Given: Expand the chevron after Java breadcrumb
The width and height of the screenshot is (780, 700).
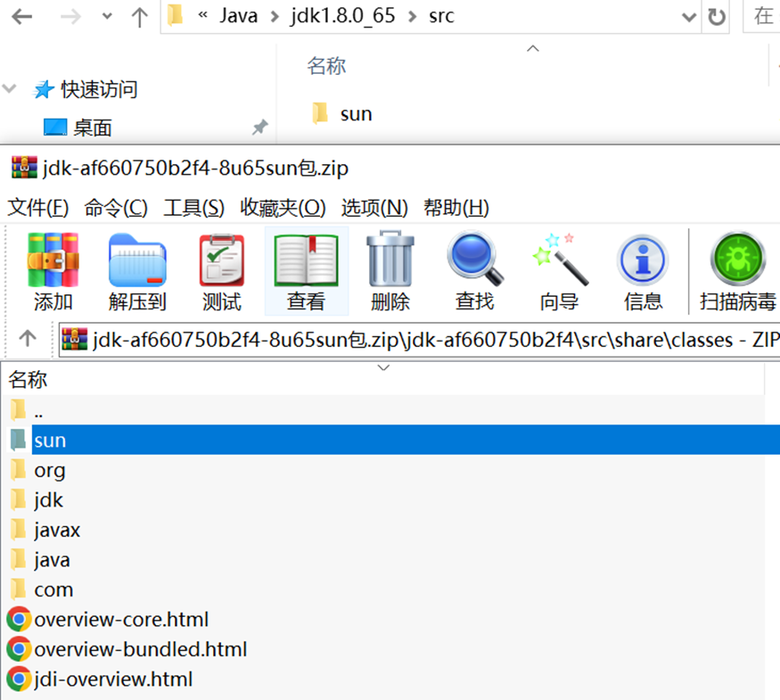Looking at the screenshot, I should click(275, 17).
